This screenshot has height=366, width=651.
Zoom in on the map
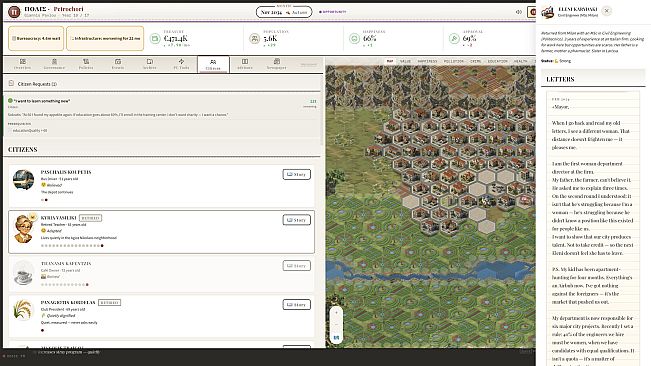pos(336,312)
